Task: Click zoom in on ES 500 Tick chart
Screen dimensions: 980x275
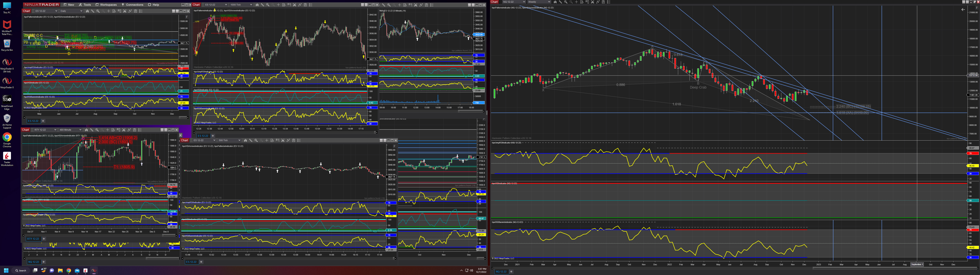Action: (x=256, y=141)
